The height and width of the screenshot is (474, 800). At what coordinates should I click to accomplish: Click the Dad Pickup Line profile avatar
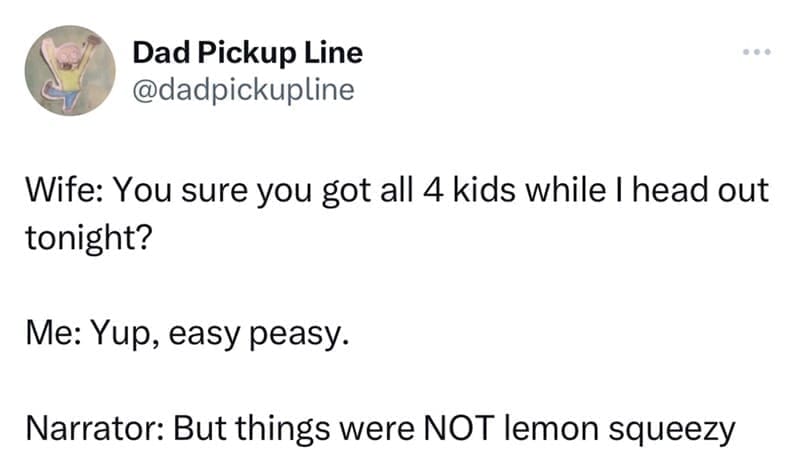click(x=71, y=71)
